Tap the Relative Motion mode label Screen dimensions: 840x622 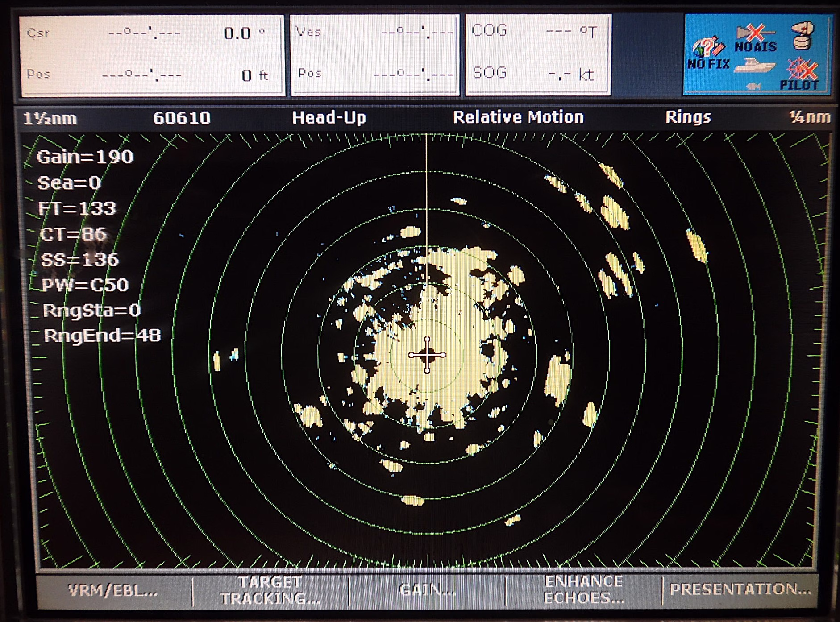pyautogui.click(x=518, y=117)
